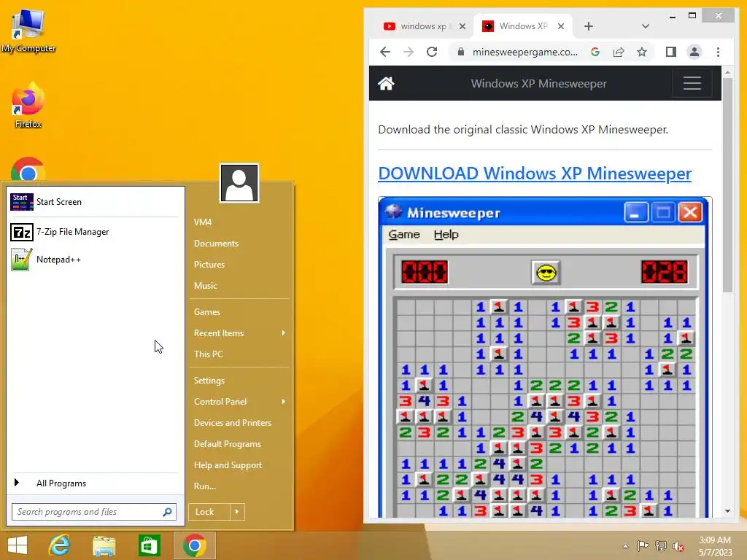
Task: Open Games from Start menu
Action: [x=206, y=312]
